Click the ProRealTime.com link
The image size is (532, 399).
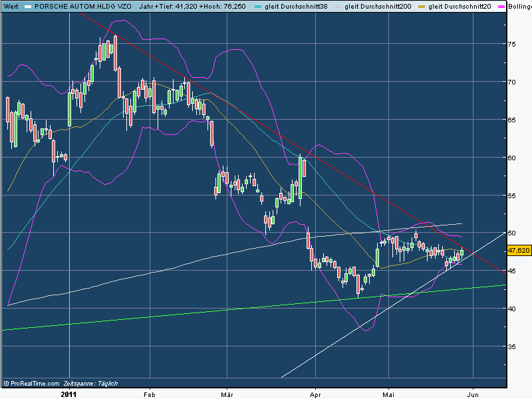(x=31, y=384)
